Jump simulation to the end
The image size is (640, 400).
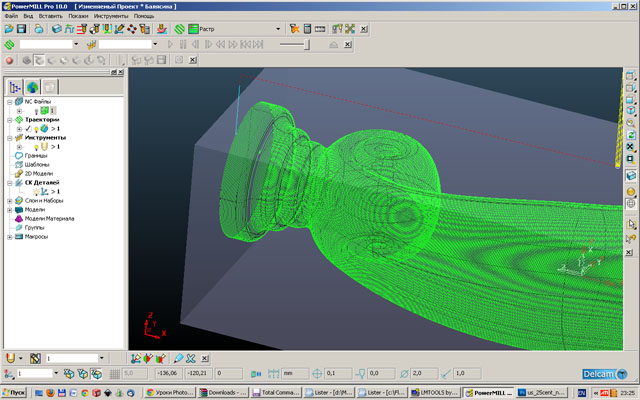tap(258, 44)
